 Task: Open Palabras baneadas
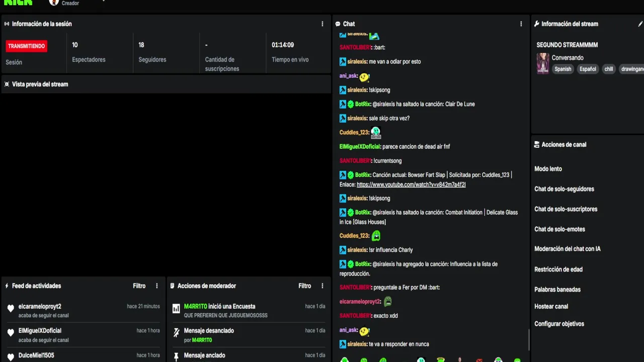click(557, 290)
